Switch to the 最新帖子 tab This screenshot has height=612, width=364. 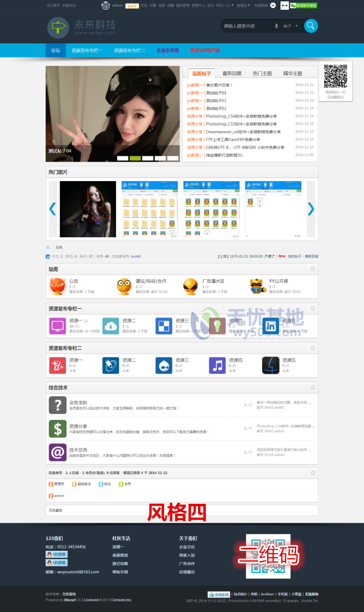click(x=201, y=73)
